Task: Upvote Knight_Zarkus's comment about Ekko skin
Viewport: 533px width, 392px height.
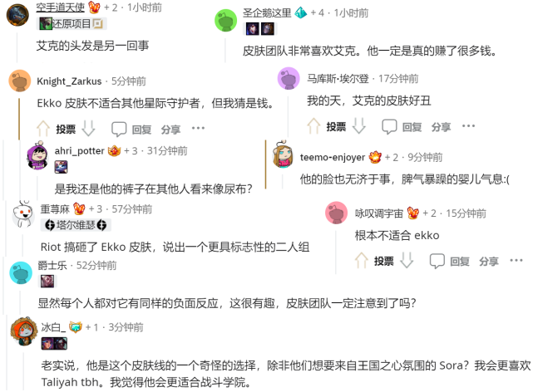Action: click(43, 129)
